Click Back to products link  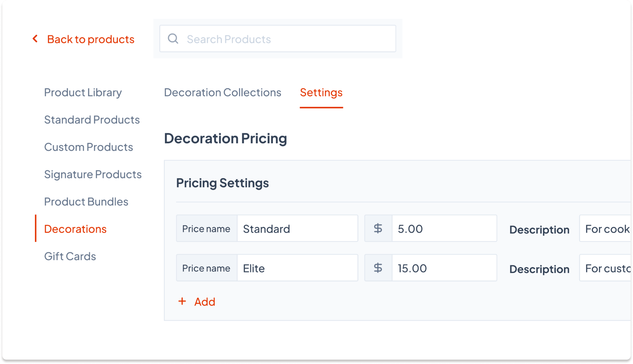(x=84, y=39)
